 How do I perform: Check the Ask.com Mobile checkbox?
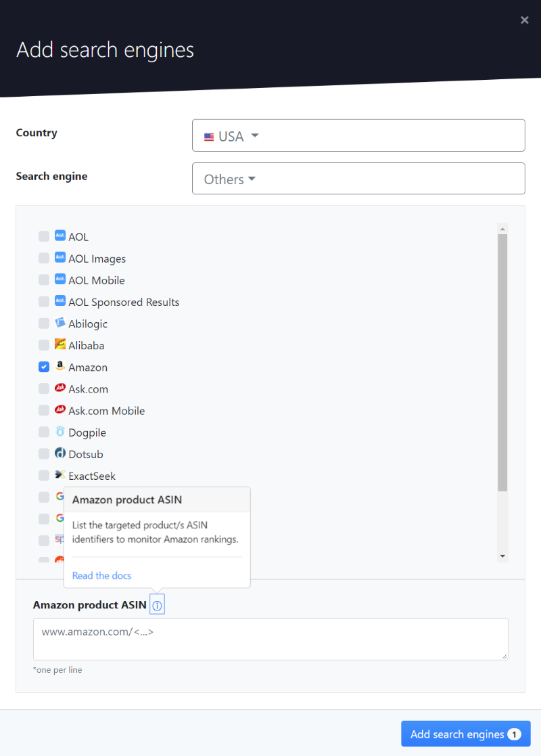[44, 410]
